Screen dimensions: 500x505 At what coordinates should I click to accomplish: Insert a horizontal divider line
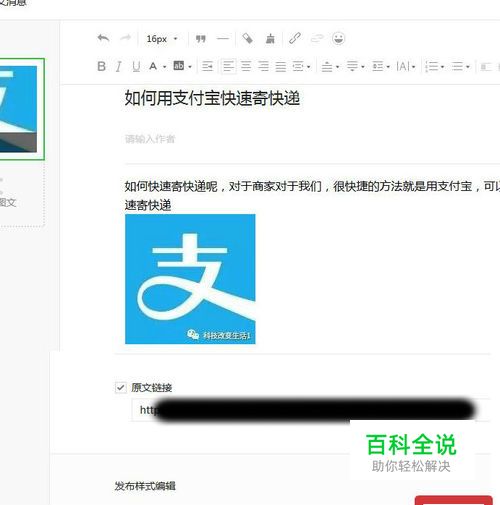point(223,39)
